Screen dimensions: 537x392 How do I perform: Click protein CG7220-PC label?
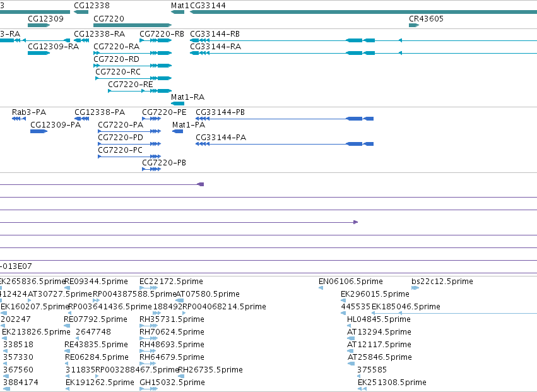point(120,150)
